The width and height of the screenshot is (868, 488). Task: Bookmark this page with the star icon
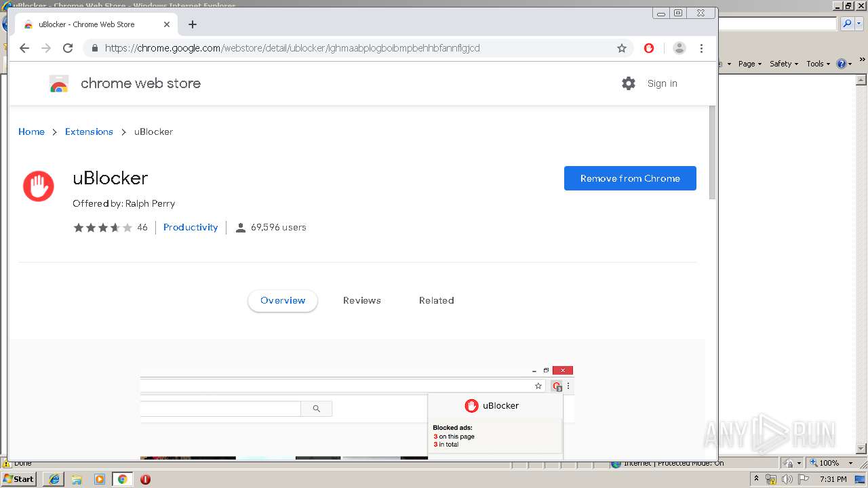pos(621,48)
